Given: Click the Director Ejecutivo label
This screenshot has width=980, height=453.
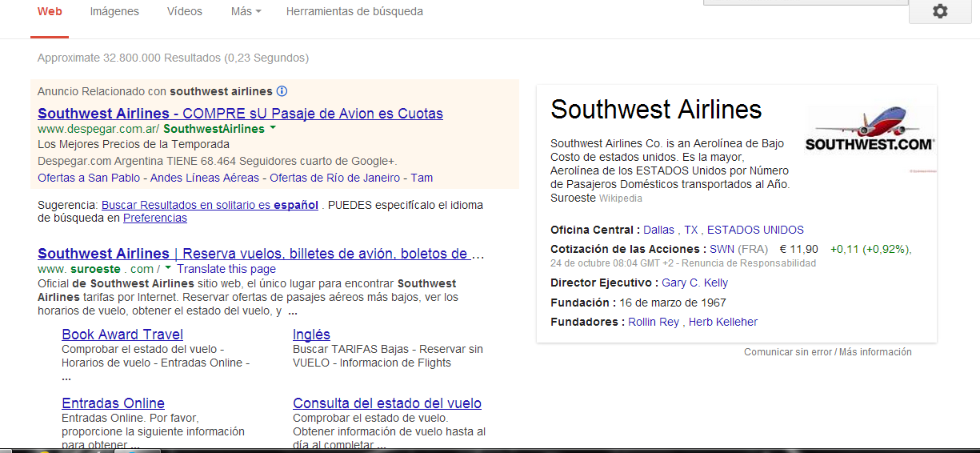Looking at the screenshot, I should (604, 283).
